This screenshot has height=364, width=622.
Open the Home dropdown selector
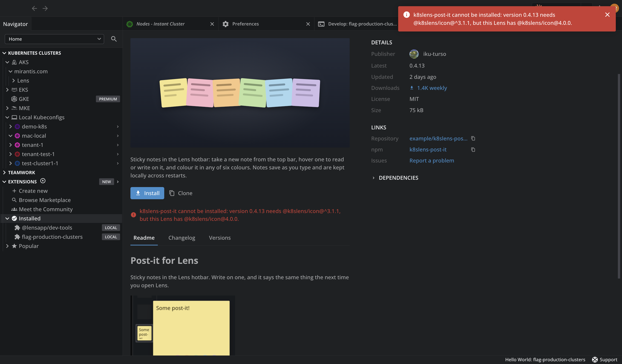tap(54, 39)
